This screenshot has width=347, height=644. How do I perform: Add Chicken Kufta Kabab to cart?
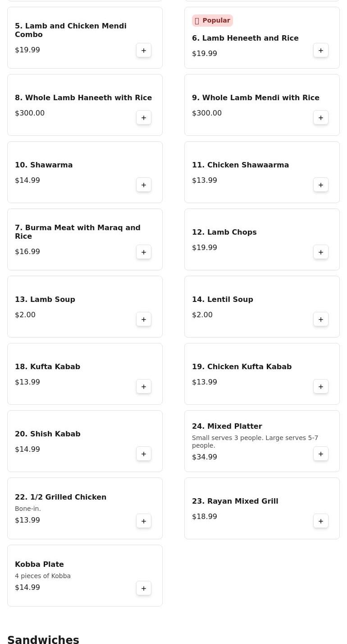click(x=321, y=387)
